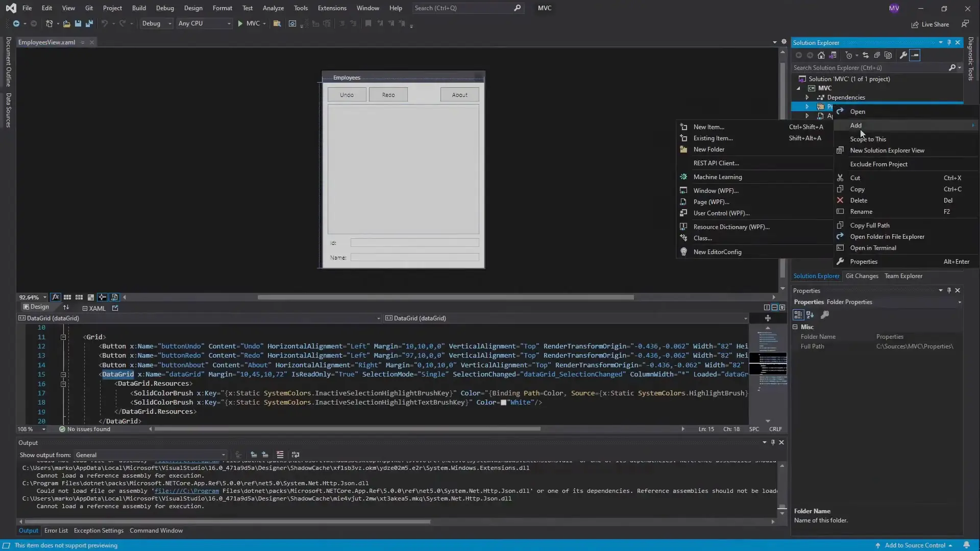This screenshot has height=551, width=980.
Task: Click the Categorized view icon in Properties panel
Action: point(798,315)
